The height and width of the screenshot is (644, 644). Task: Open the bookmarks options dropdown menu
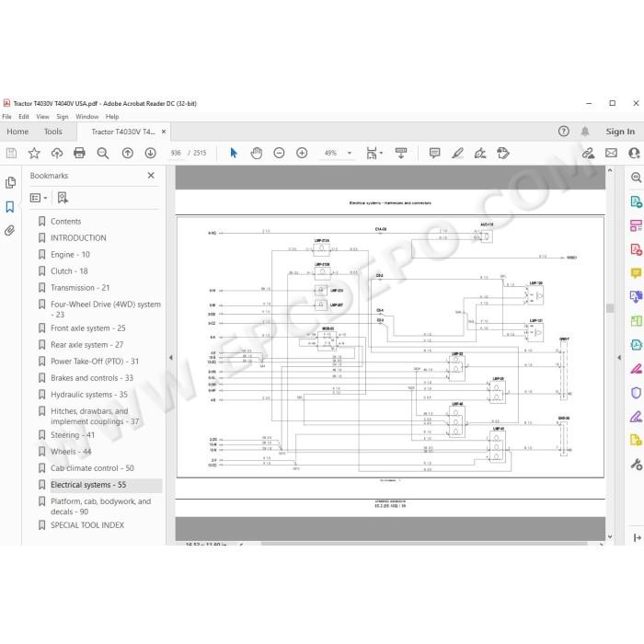coord(39,198)
